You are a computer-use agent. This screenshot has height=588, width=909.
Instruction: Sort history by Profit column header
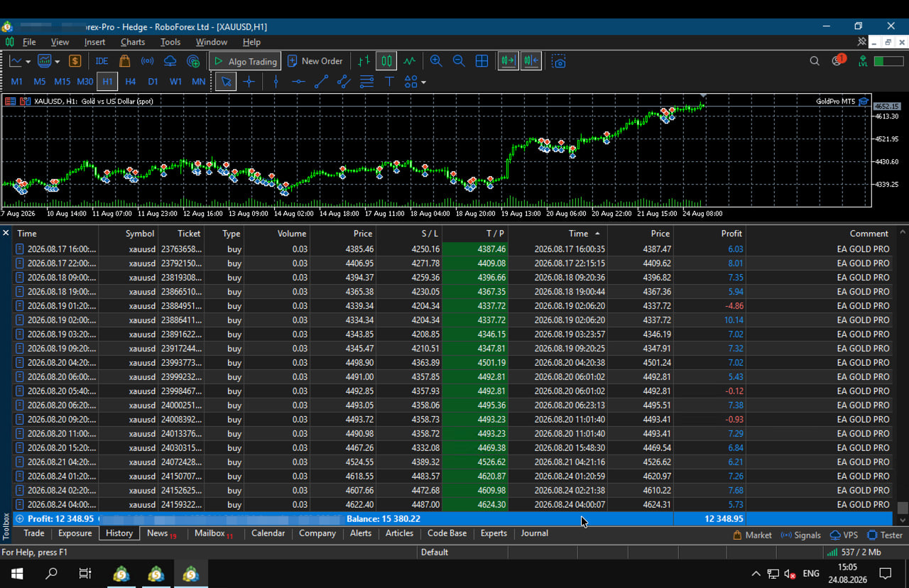(709, 233)
